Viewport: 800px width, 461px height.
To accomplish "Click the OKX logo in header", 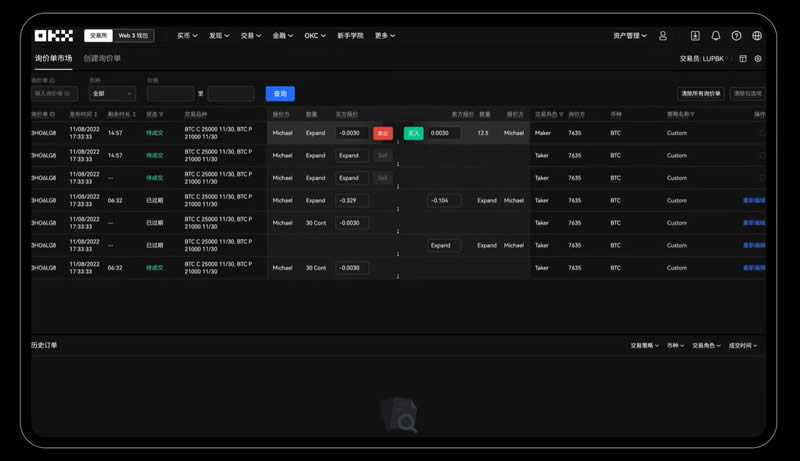I will coord(54,35).
